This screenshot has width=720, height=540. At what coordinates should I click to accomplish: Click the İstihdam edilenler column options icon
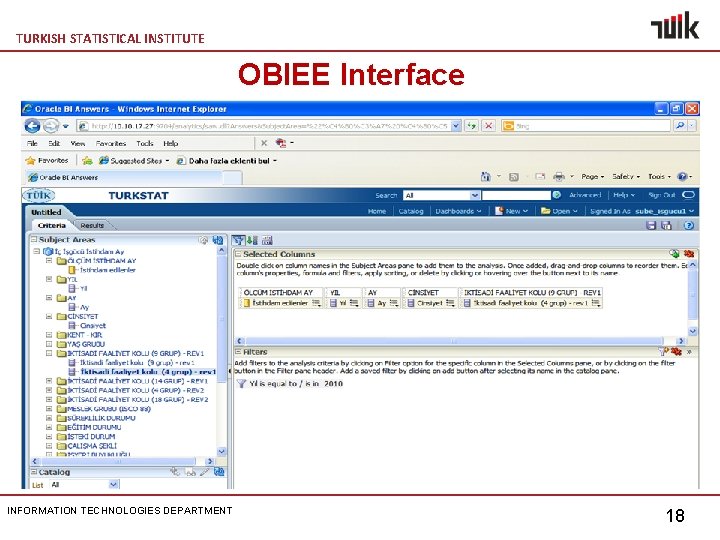[316, 303]
